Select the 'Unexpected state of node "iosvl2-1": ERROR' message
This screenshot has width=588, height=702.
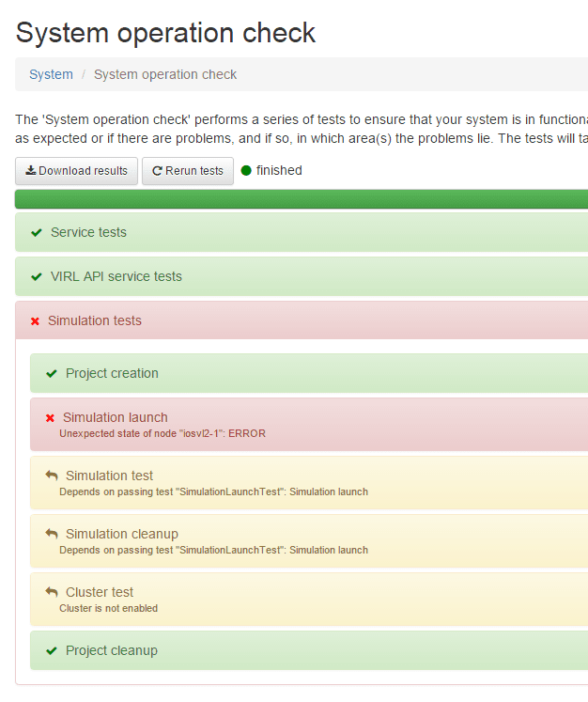(x=162, y=433)
